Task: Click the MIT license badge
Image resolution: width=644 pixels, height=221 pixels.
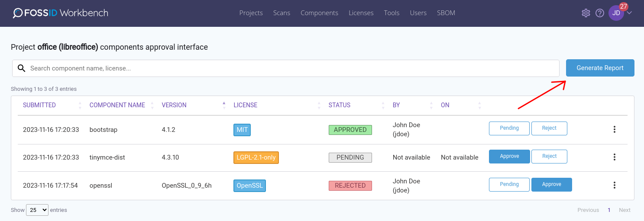Action: [242, 130]
